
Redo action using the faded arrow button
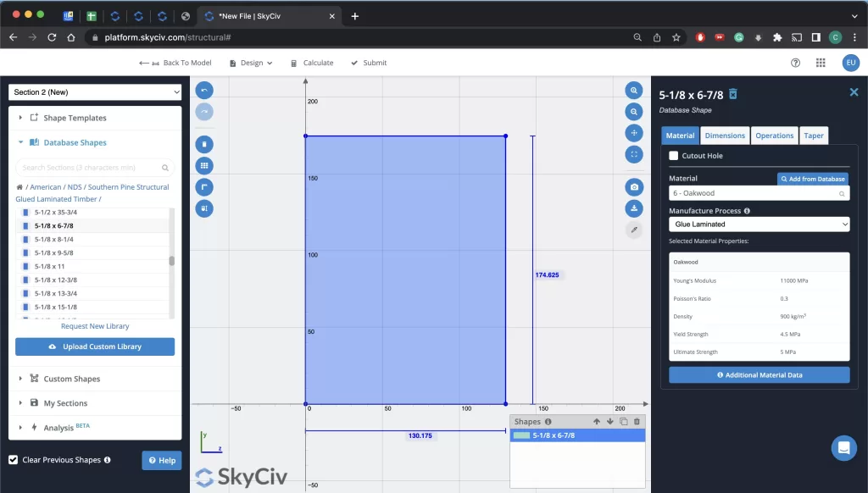tap(204, 112)
